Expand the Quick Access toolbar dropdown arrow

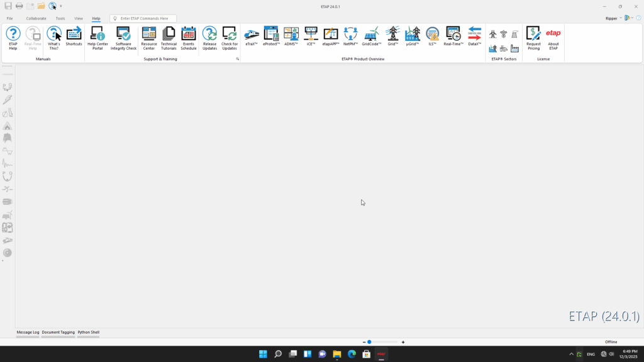pos(61,6)
